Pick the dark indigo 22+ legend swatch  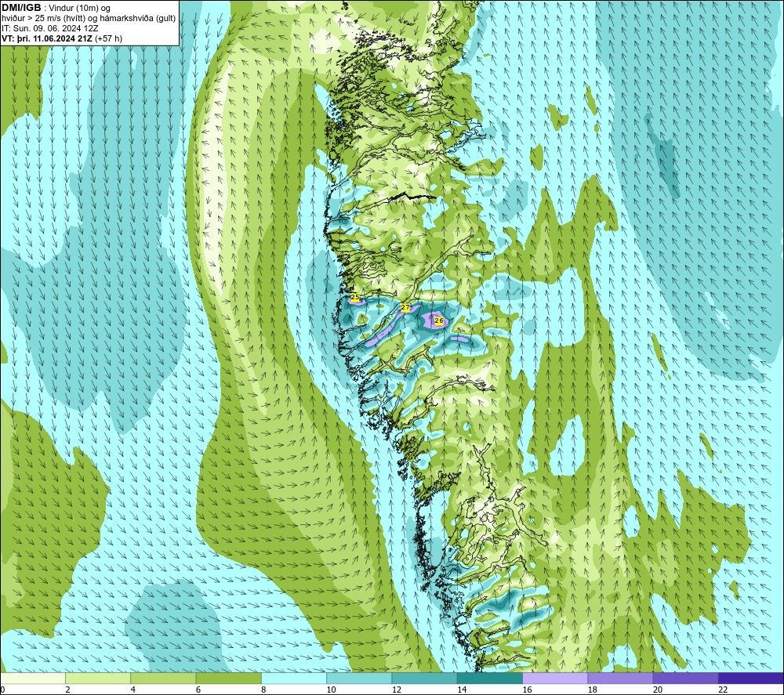pyautogui.click(x=750, y=678)
